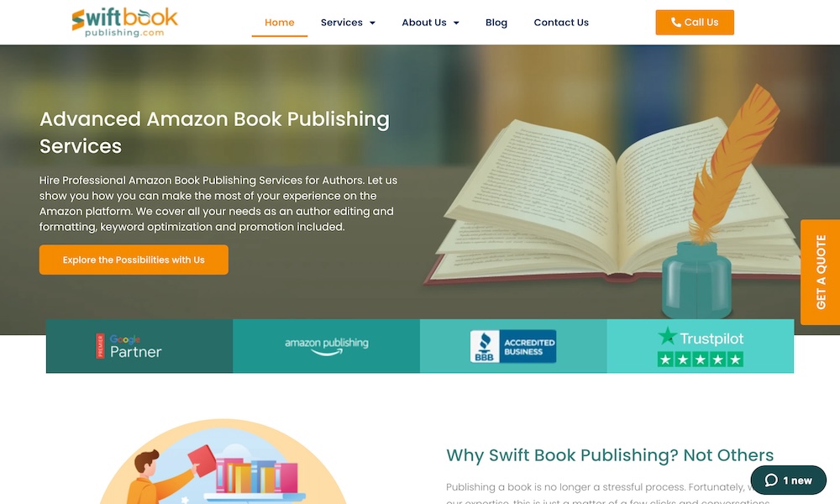Open the Contact Us page
The width and height of the screenshot is (840, 504).
[x=561, y=23]
